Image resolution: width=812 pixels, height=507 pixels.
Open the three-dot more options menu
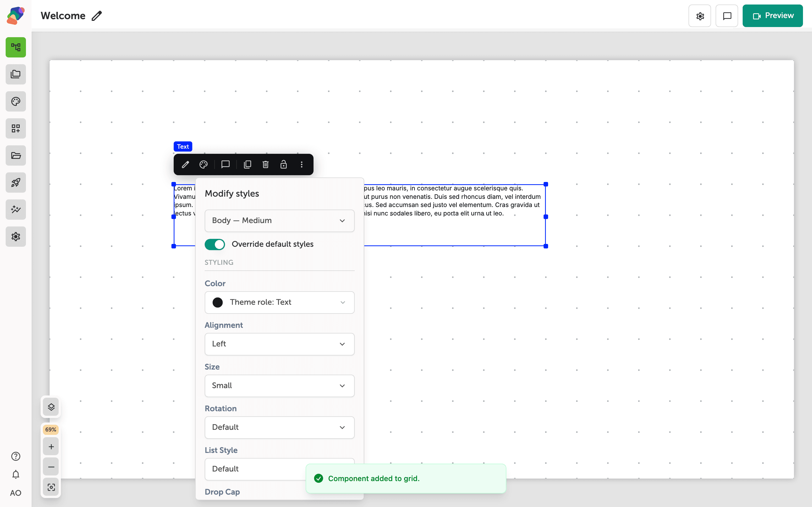(302, 164)
